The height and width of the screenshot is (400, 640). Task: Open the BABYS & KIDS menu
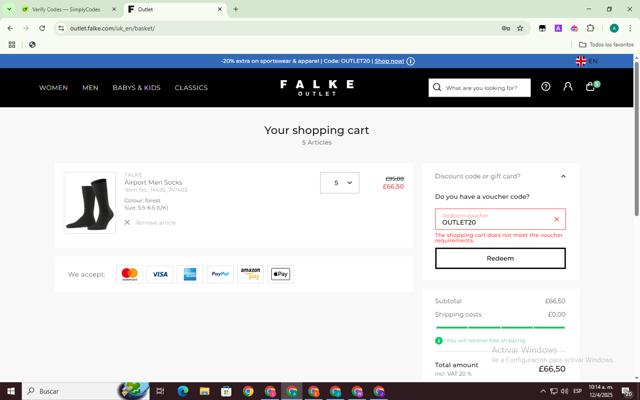point(136,87)
